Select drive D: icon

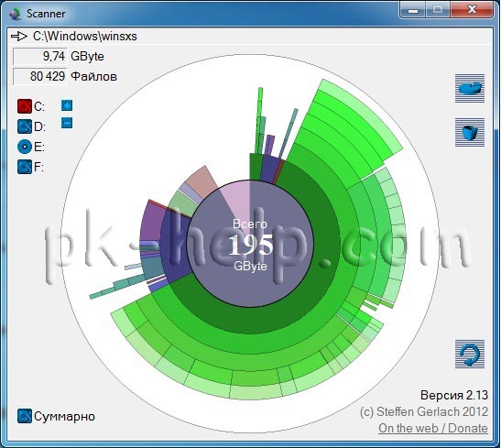pyautogui.click(x=25, y=126)
